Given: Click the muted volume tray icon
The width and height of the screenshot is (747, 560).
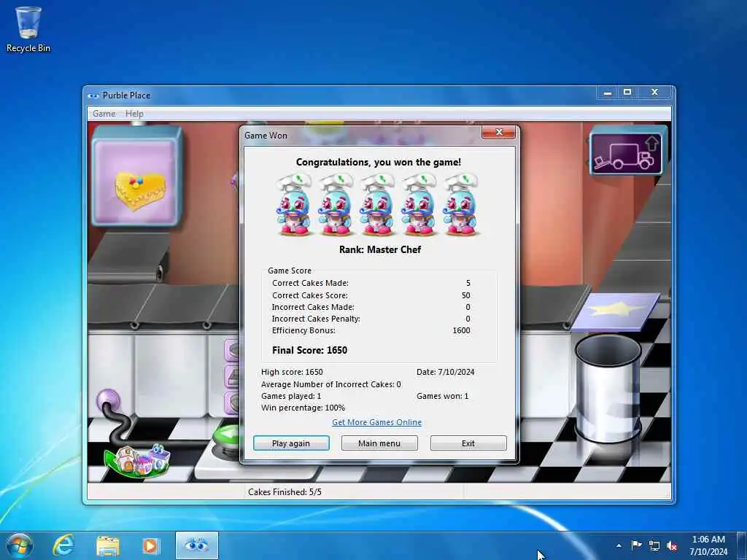Looking at the screenshot, I should (x=672, y=545).
